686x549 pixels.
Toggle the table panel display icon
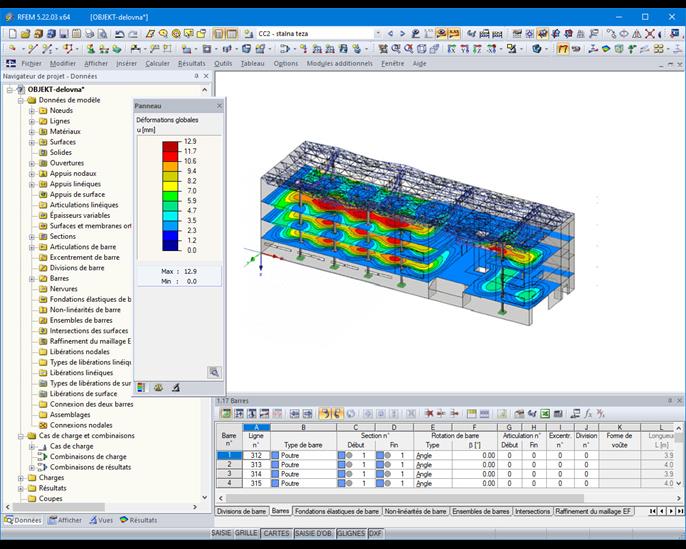pyautogui.click(x=231, y=34)
